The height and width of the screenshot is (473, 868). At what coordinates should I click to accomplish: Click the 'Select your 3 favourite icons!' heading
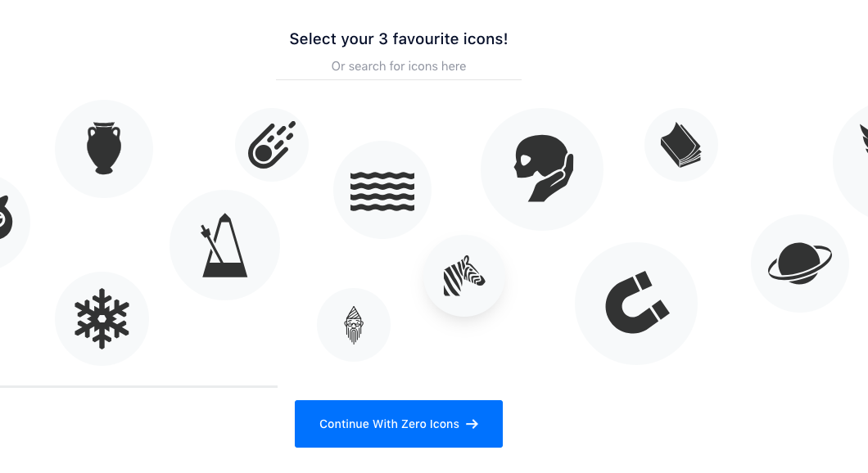[399, 38]
